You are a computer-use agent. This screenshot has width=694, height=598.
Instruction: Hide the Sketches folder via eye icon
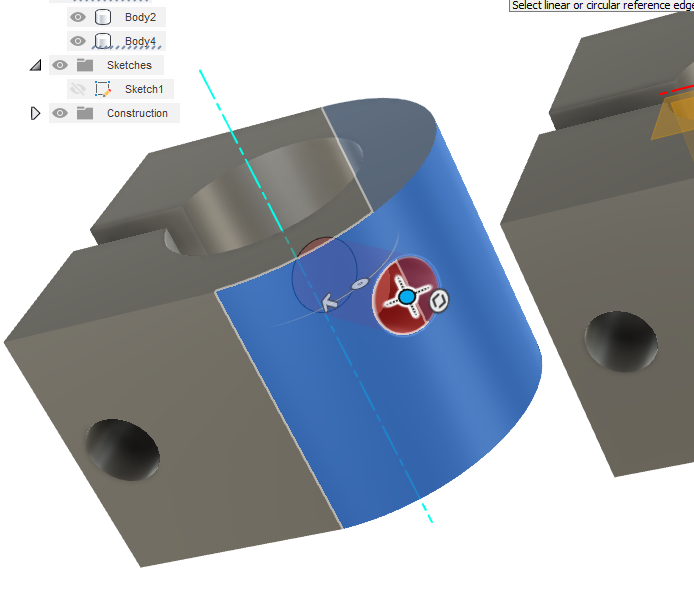point(60,65)
